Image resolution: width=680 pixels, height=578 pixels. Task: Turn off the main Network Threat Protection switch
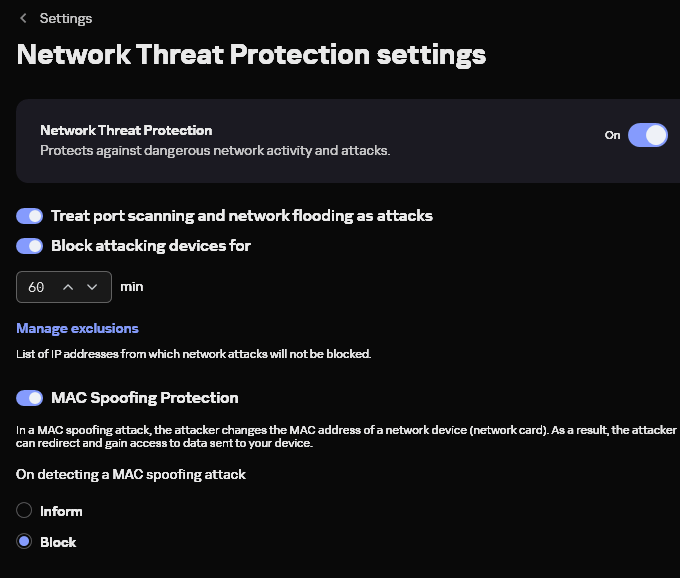coord(647,135)
